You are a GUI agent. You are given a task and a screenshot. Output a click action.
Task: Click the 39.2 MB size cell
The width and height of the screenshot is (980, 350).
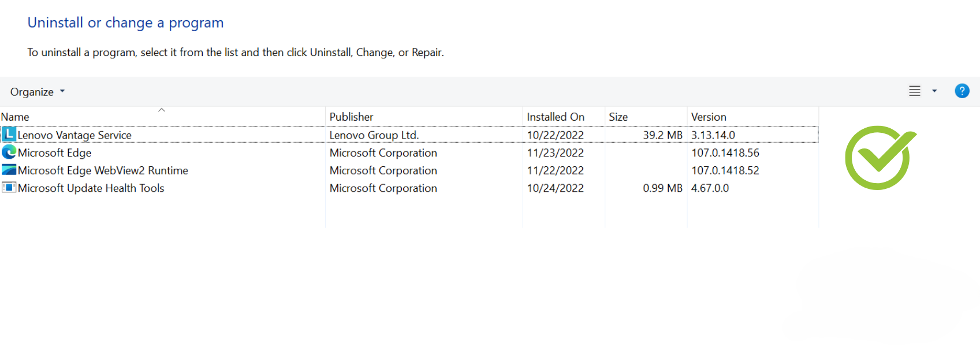[x=662, y=135]
